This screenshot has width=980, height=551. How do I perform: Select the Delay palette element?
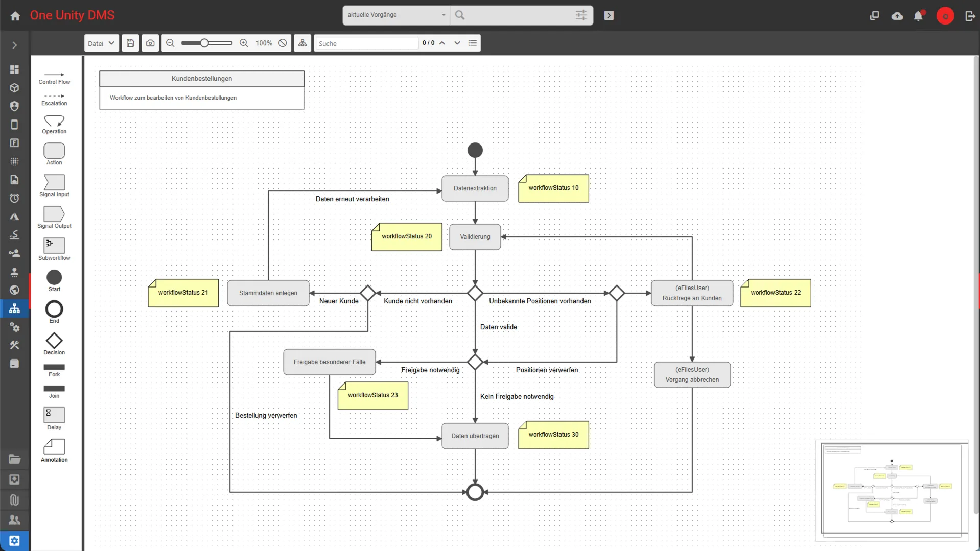[54, 419]
